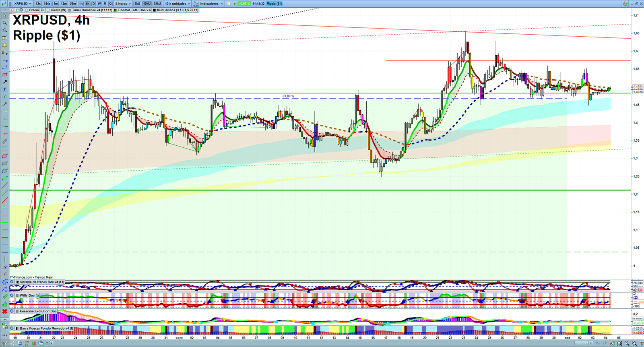This screenshot has width=644, height=347.
Task: Expand the double-chevron in bottom bar
Action: [x=47, y=343]
